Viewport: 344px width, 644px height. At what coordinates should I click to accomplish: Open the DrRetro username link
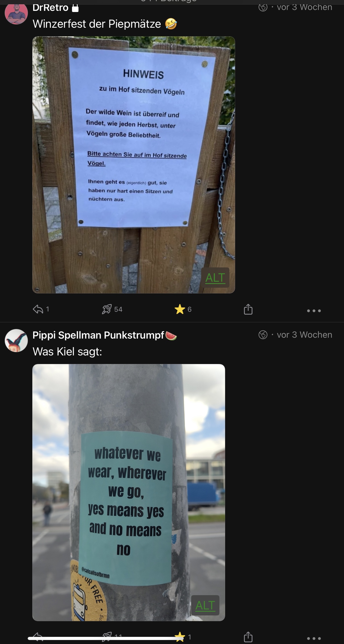(x=51, y=7)
